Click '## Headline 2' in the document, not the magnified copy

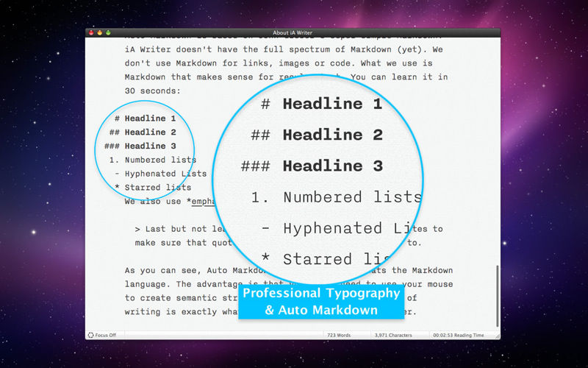pyautogui.click(x=143, y=132)
